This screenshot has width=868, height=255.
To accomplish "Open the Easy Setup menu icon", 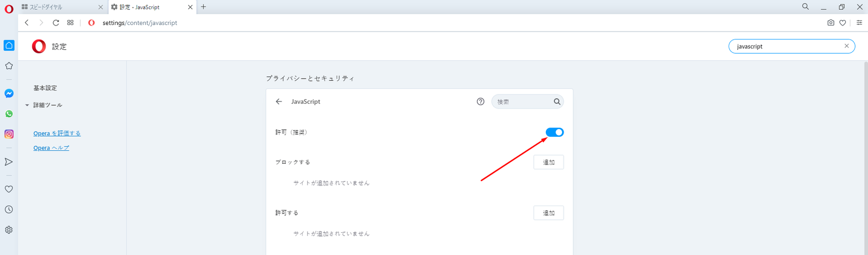I will tap(859, 23).
